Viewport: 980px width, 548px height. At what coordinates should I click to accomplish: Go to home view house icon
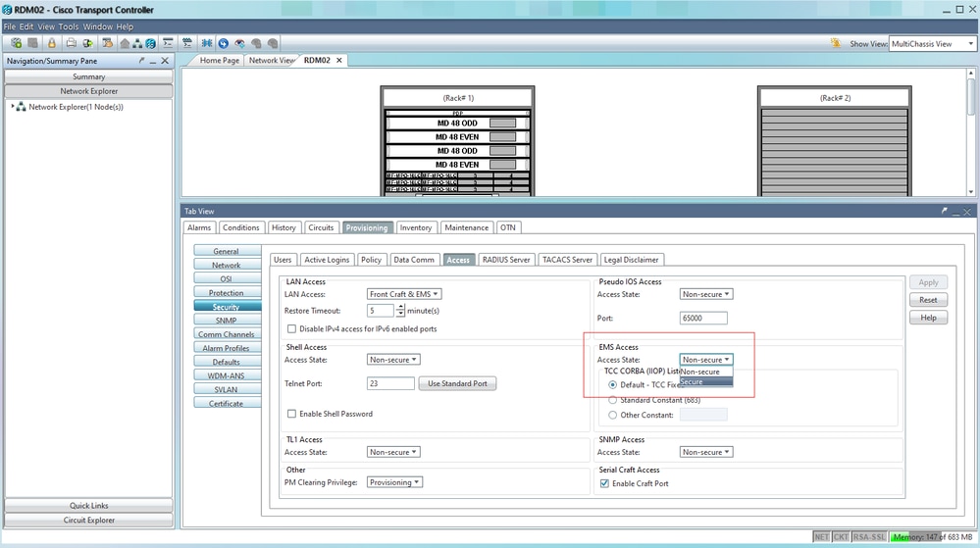pos(125,43)
